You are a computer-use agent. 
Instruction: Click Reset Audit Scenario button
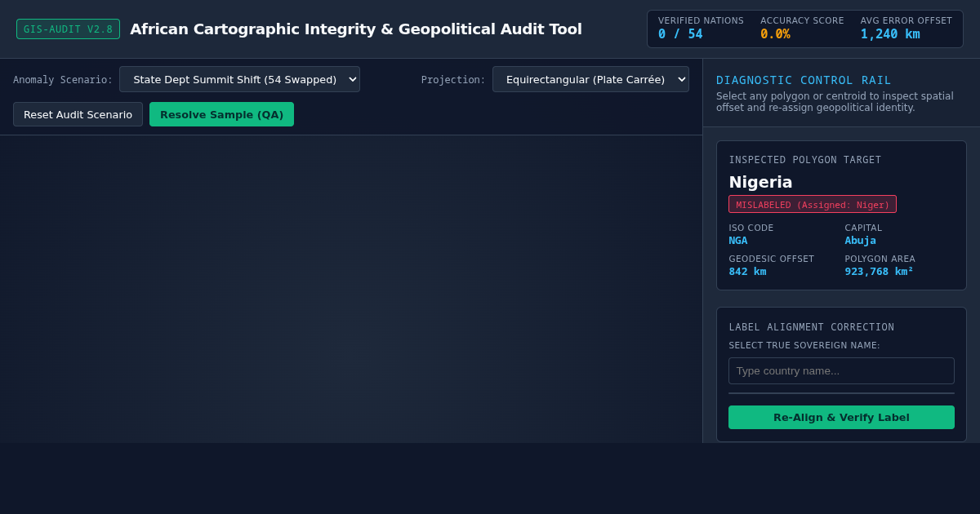coord(78,114)
